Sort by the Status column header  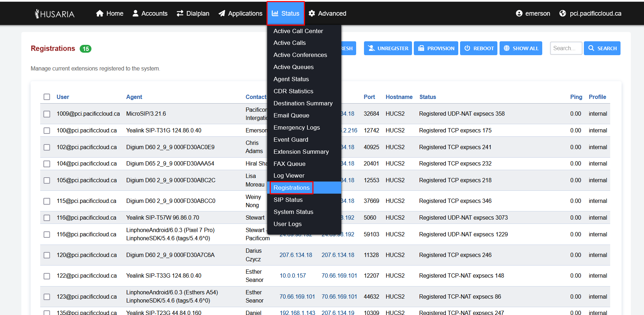[428, 97]
